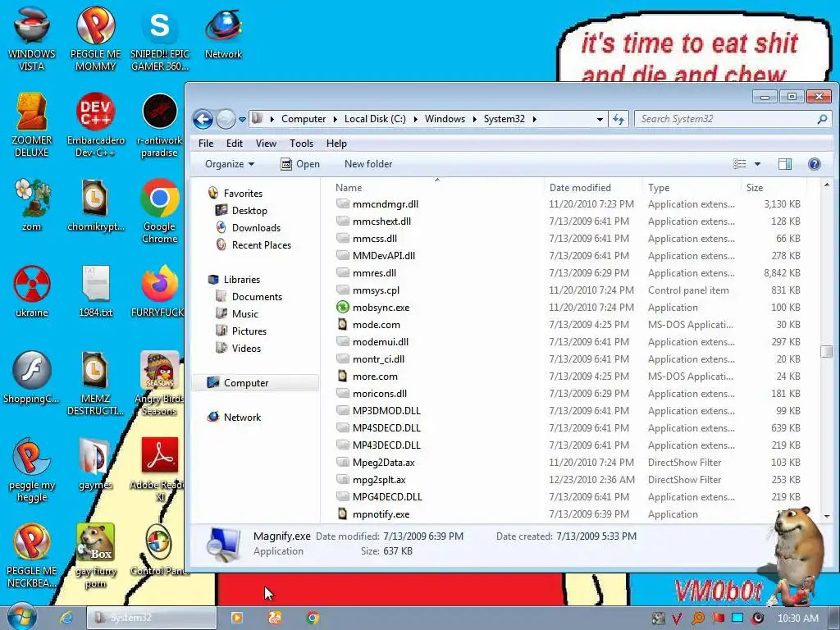The image size is (840, 630).
Task: Open the view options dropdown arrow
Action: [x=757, y=164]
